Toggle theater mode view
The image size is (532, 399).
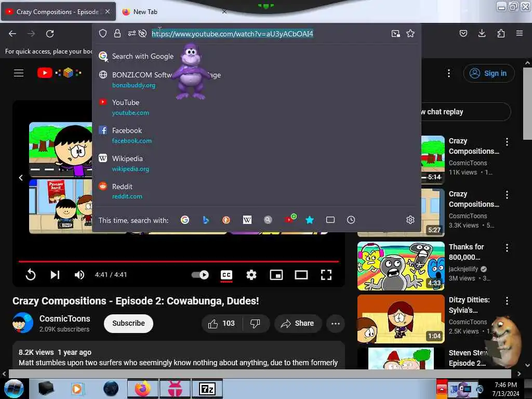[301, 274]
